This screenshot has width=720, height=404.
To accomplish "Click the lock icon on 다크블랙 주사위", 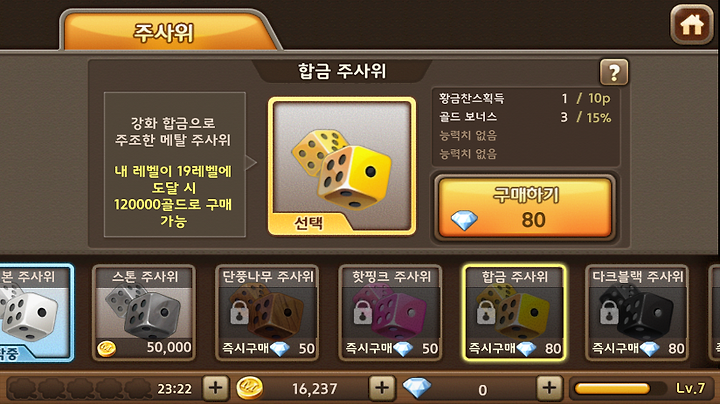I will click(609, 312).
